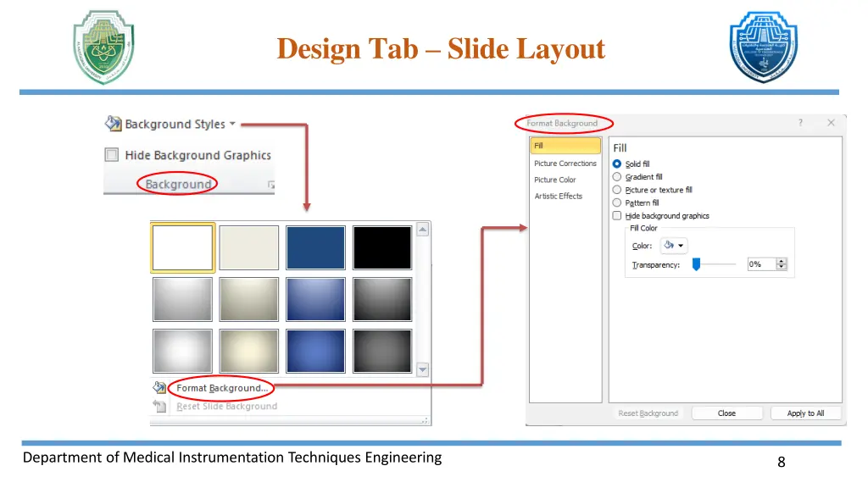Click the Reset Slide Background icon

pyautogui.click(x=159, y=406)
